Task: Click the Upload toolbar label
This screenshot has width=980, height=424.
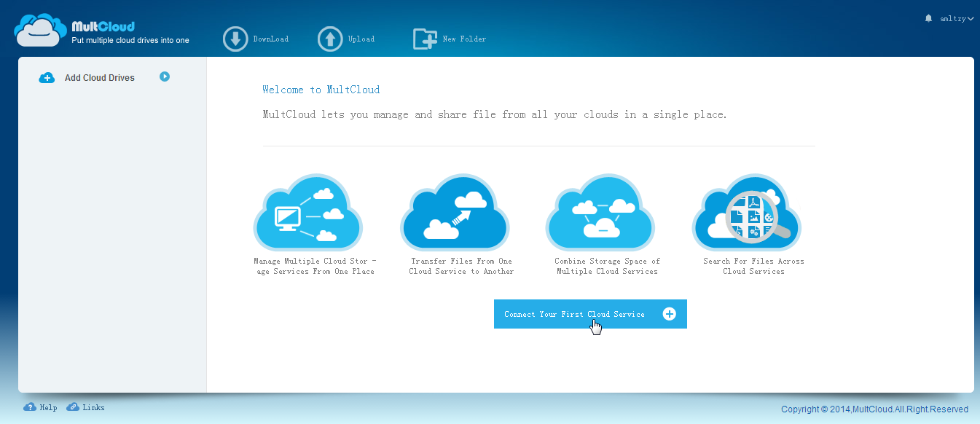Action: pos(361,39)
